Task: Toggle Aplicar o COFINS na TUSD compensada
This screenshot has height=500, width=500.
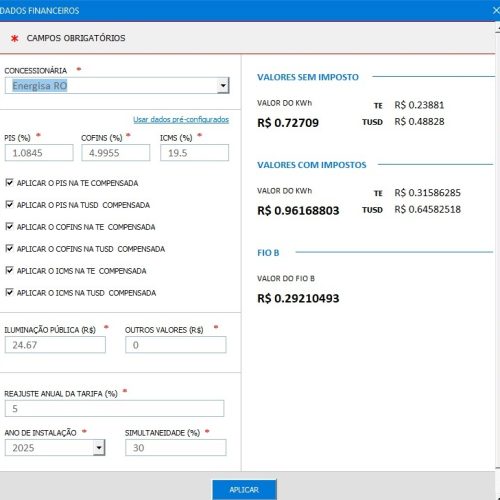Action: (9, 249)
